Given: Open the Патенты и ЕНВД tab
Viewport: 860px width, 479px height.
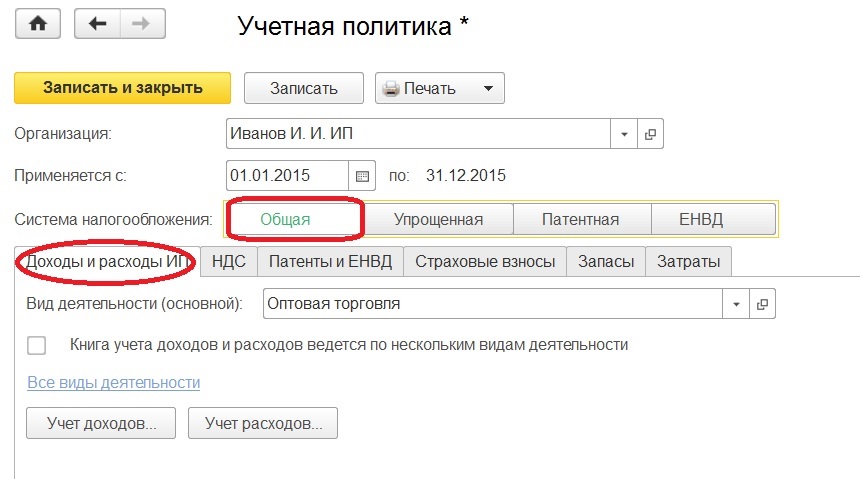Looking at the screenshot, I should [331, 262].
